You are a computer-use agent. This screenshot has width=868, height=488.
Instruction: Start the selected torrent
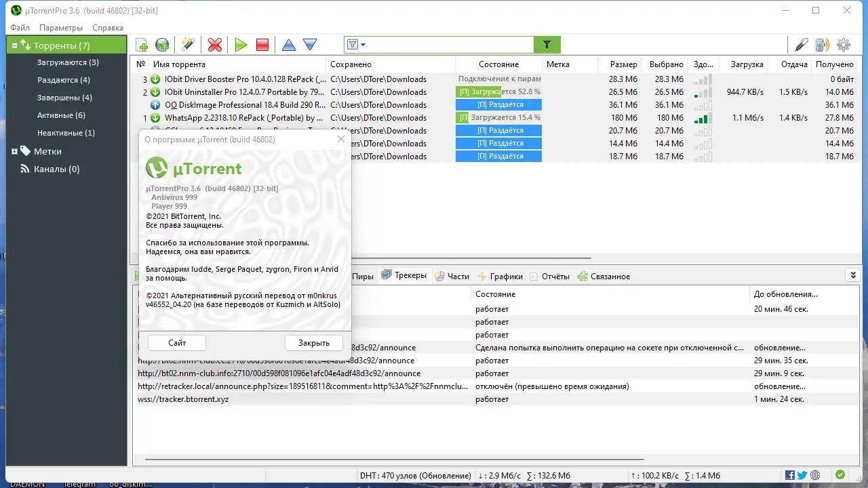click(241, 44)
